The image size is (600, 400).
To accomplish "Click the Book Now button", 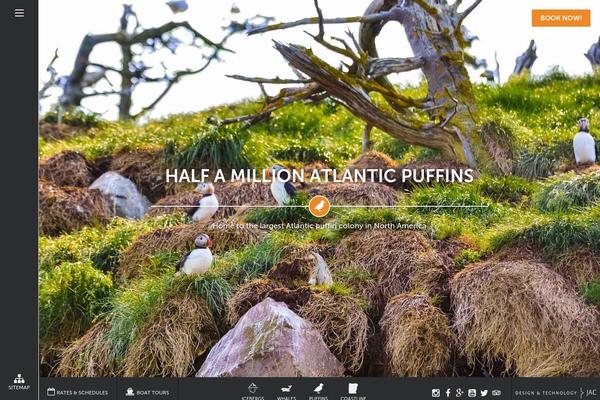I will tap(561, 18).
